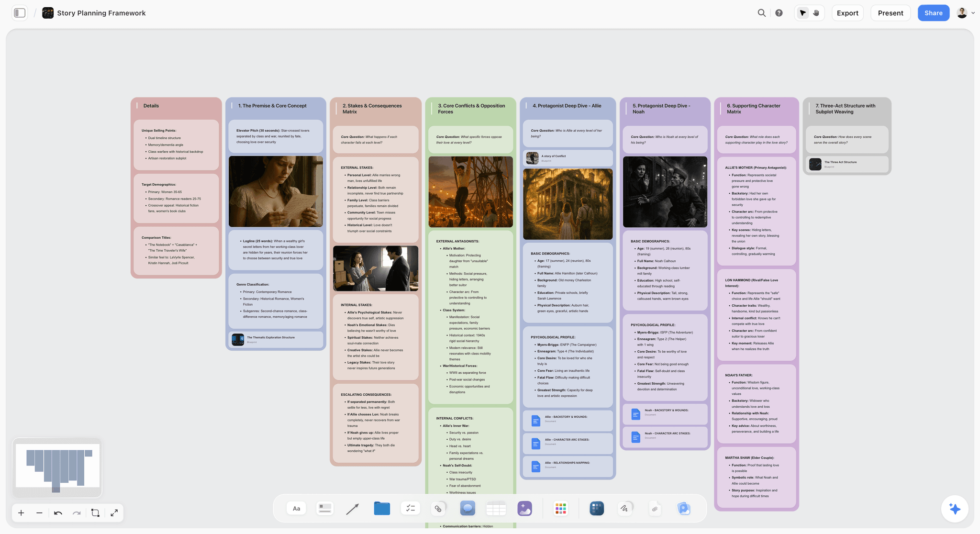Select the pointer cursor tool
This screenshot has height=534, width=980.
click(803, 13)
